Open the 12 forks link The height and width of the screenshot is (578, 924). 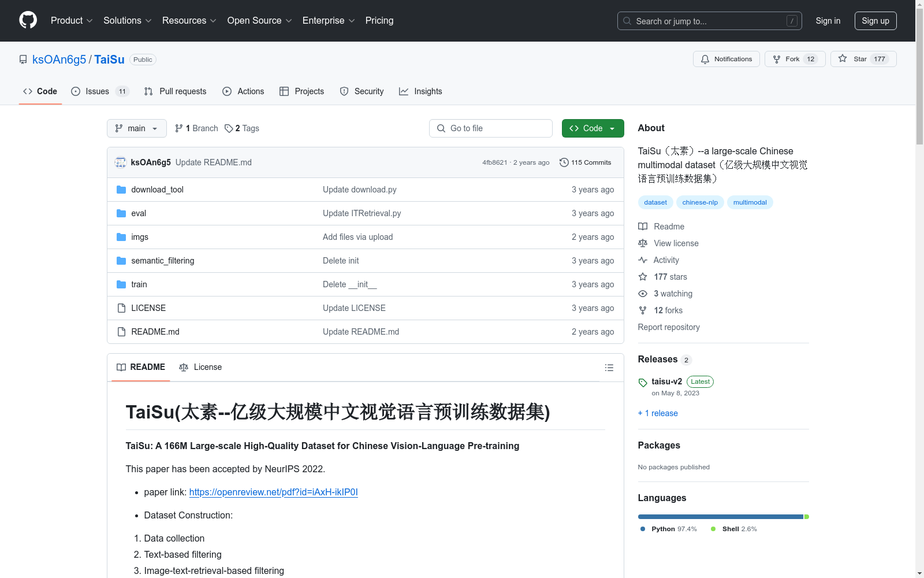coord(661,310)
